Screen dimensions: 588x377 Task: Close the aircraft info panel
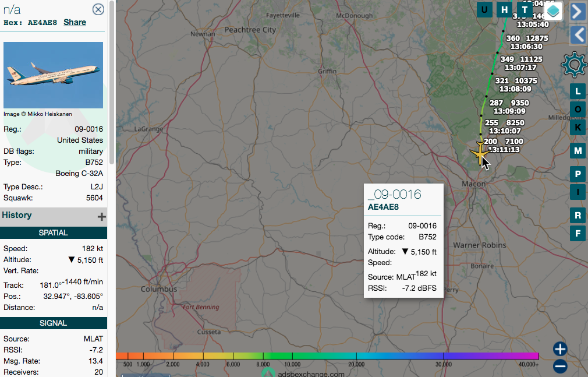point(98,9)
